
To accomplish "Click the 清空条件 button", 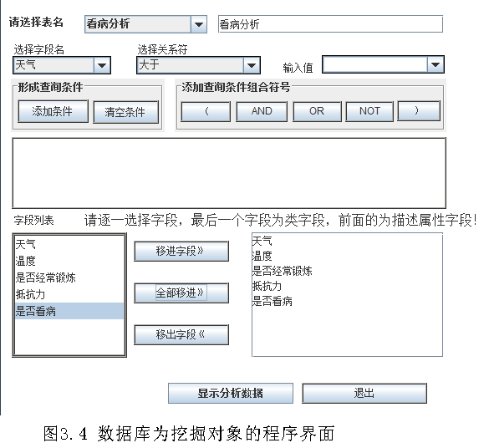I will (125, 112).
